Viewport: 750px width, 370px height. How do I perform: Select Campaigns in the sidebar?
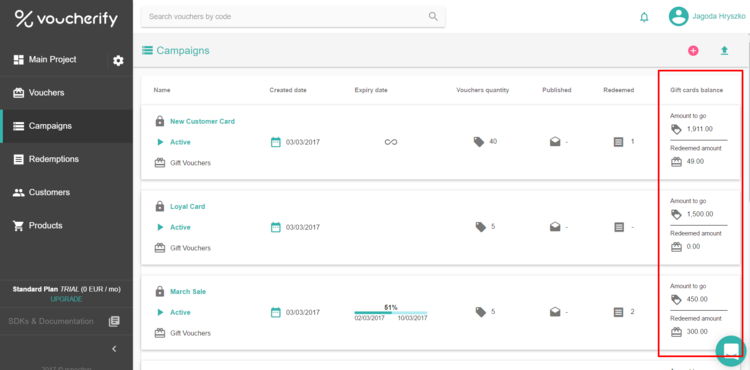pos(66,126)
